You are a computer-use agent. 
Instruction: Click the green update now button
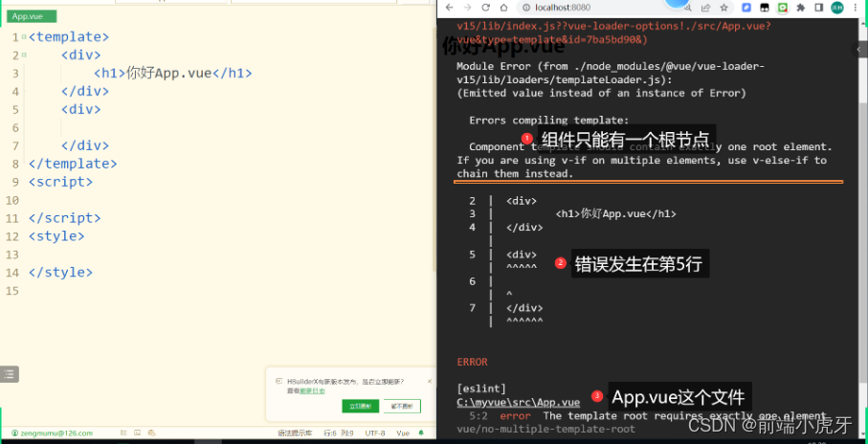pyautogui.click(x=361, y=406)
